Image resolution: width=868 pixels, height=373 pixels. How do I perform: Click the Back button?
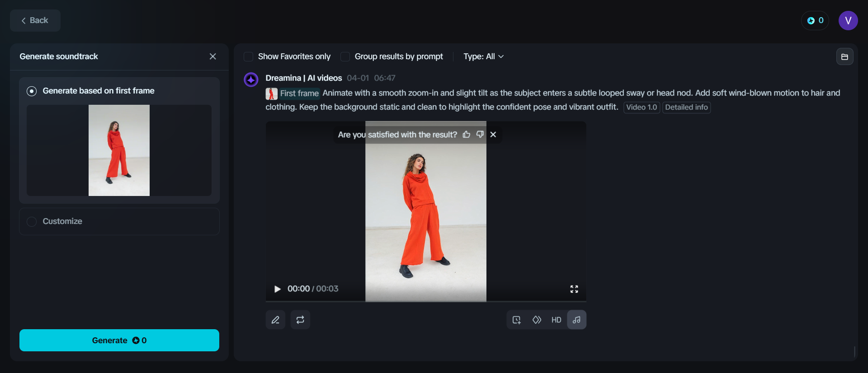coord(35,20)
